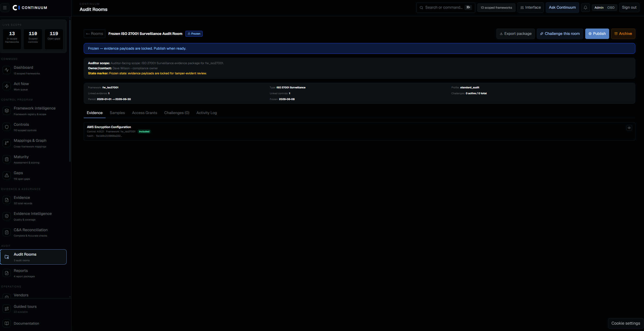The height and width of the screenshot is (331, 644).
Task: Click the Guided tours route icon
Action: pos(7,309)
